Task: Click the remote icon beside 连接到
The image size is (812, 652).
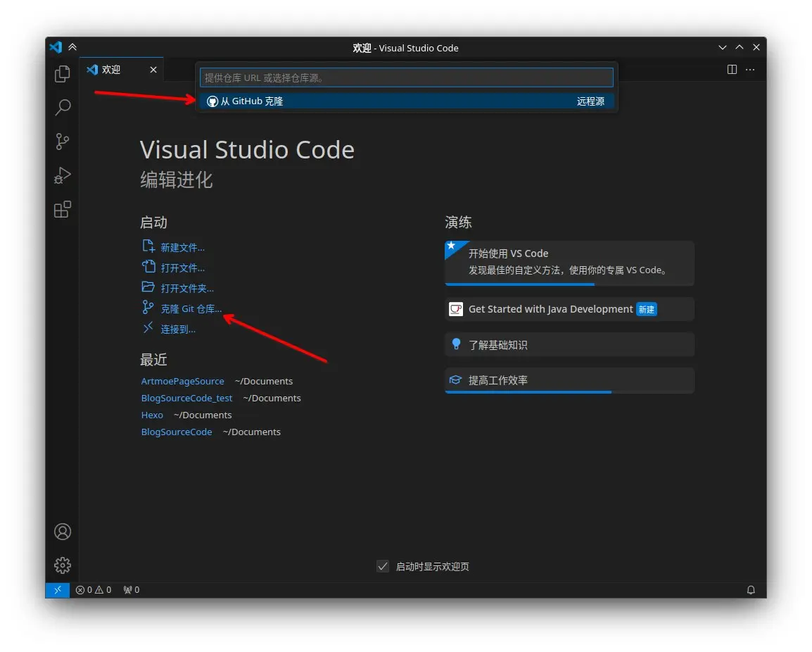Action: (148, 327)
